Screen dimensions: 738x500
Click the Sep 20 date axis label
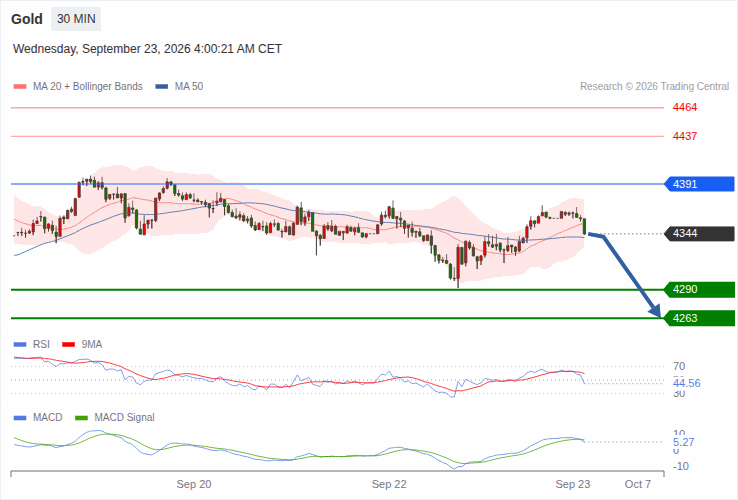coord(194,484)
